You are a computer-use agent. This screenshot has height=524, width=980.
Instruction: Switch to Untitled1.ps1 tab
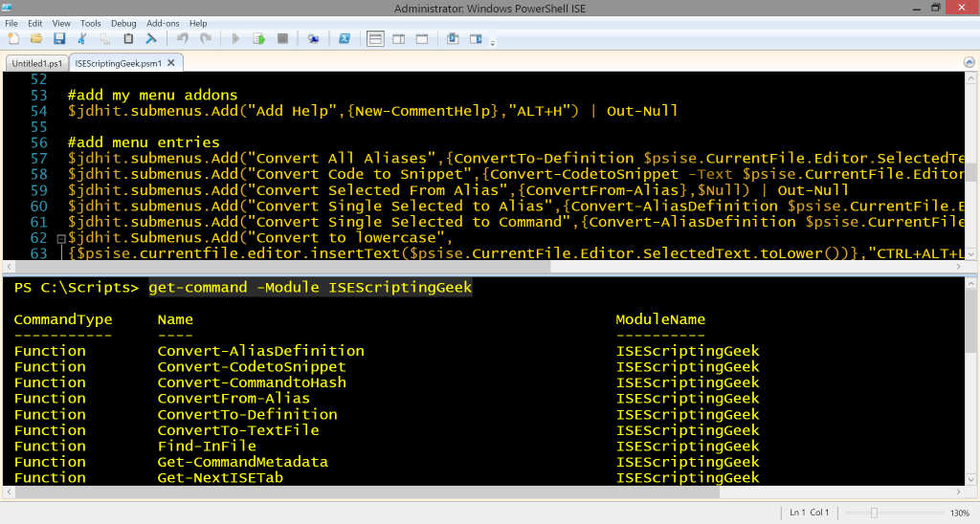(37, 63)
